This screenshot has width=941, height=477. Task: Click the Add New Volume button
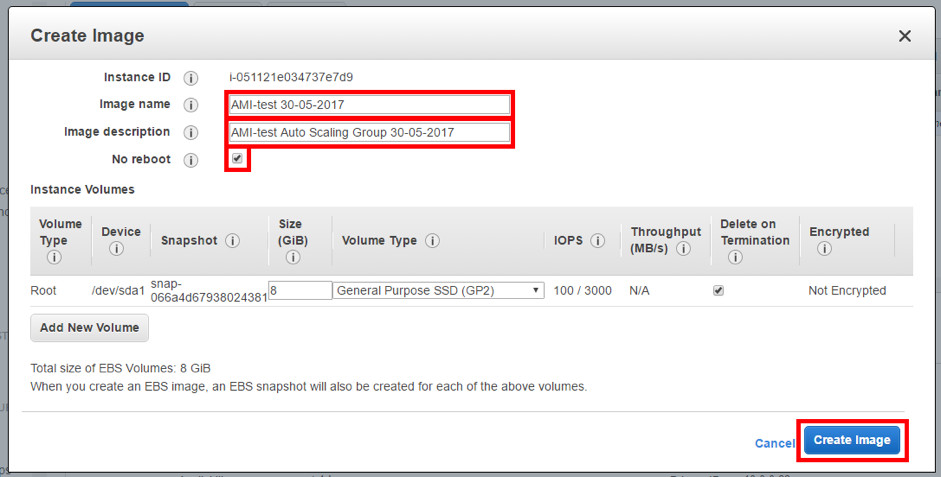(90, 327)
